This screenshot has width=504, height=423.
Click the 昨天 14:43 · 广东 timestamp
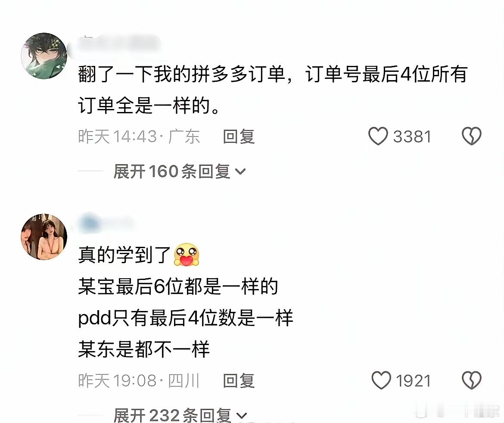pyautogui.click(x=139, y=137)
